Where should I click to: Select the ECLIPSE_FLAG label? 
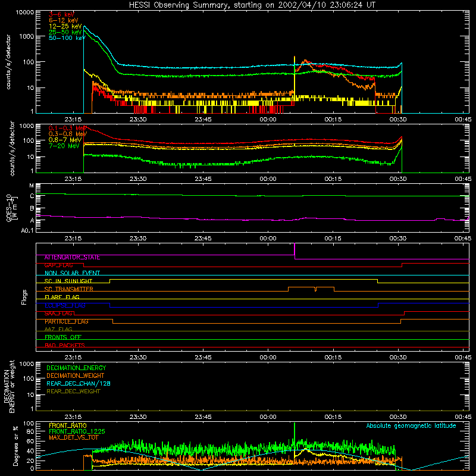coord(65,305)
